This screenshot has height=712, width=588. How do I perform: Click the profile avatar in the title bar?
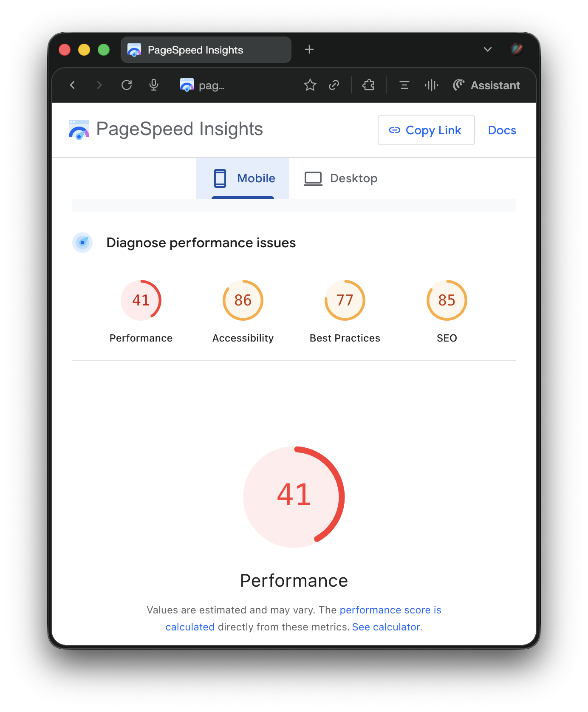[x=517, y=49]
